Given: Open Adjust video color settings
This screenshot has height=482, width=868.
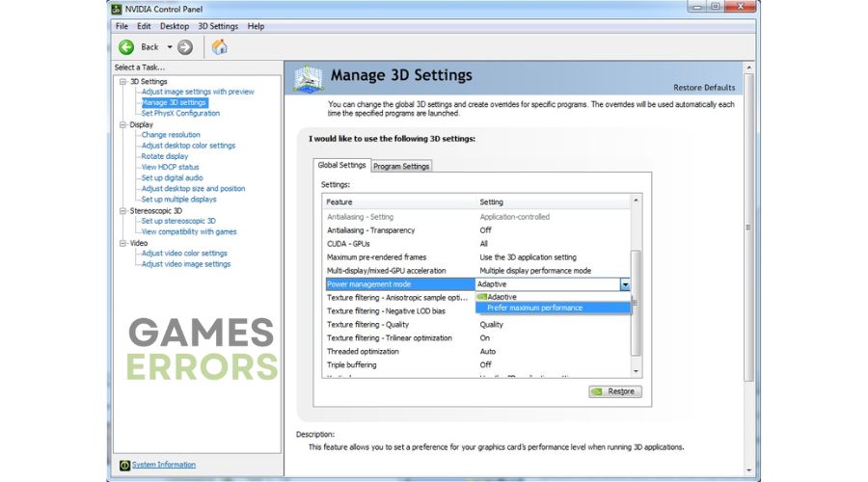Looking at the screenshot, I should tap(184, 254).
